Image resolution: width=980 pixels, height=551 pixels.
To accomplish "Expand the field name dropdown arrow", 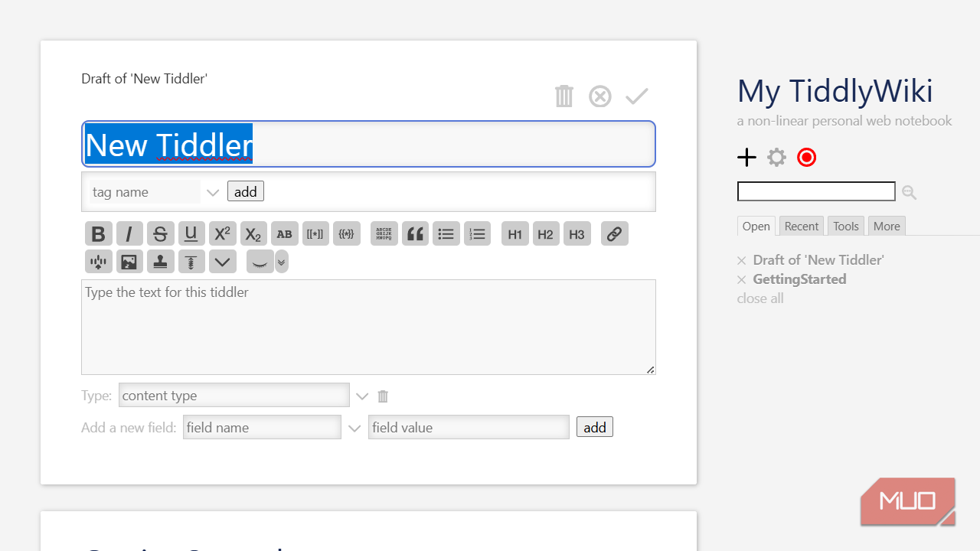I will [x=354, y=428].
